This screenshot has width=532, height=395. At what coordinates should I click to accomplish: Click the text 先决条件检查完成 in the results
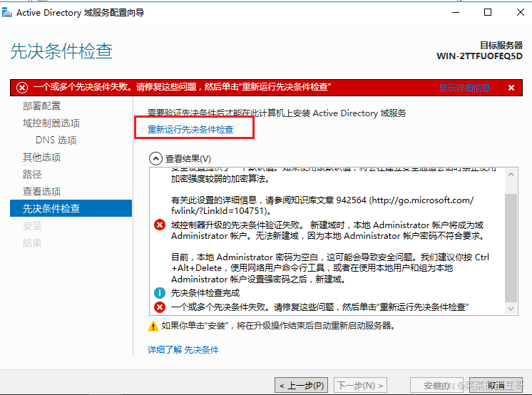pyautogui.click(x=205, y=293)
